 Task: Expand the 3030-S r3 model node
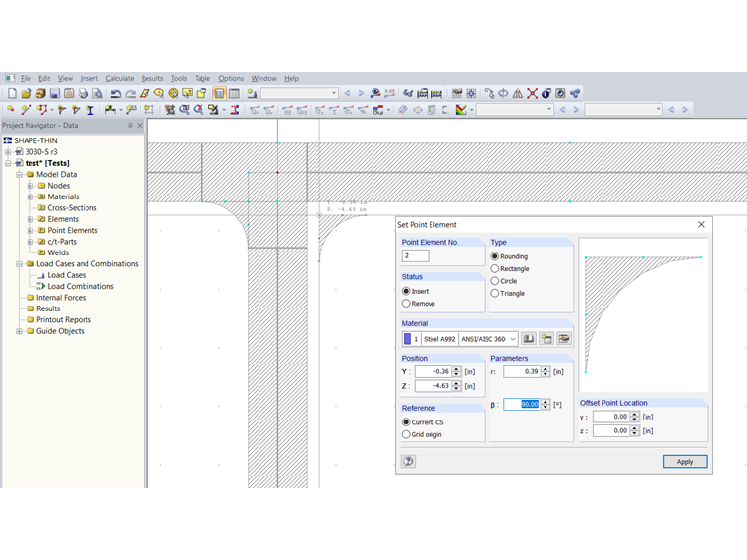point(8,152)
